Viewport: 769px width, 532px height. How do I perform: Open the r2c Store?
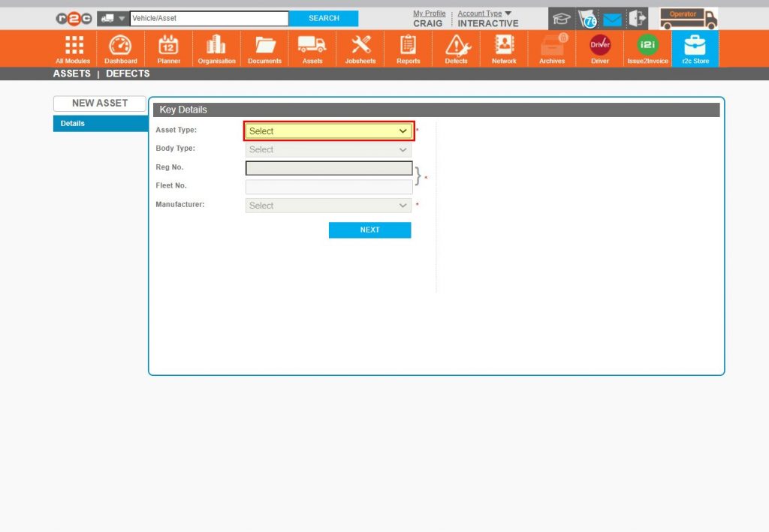click(695, 47)
